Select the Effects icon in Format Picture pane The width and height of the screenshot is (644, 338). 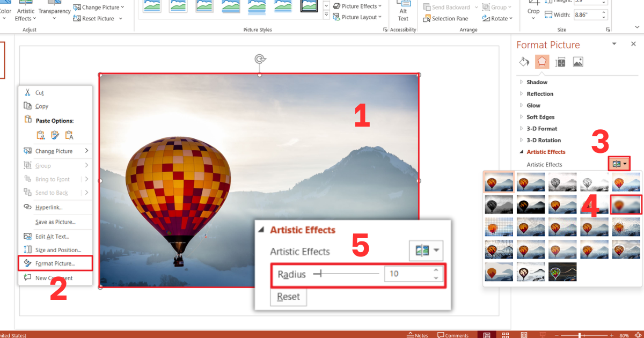[542, 62]
